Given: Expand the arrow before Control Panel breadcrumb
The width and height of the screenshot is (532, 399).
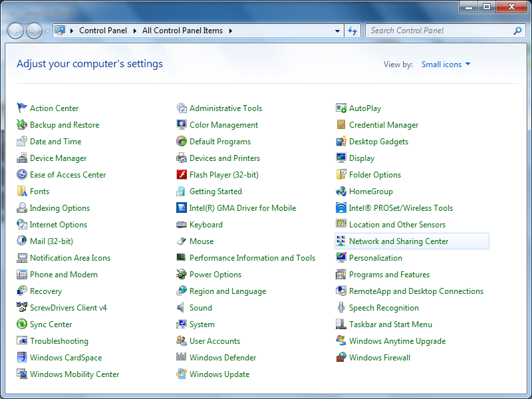Looking at the screenshot, I should 72,31.
